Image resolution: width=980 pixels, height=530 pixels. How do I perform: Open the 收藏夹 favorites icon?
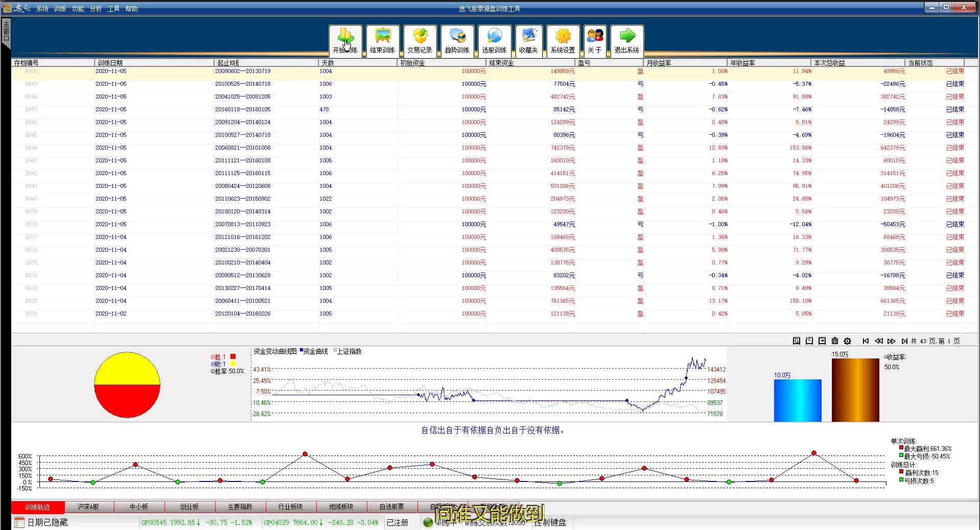[528, 40]
